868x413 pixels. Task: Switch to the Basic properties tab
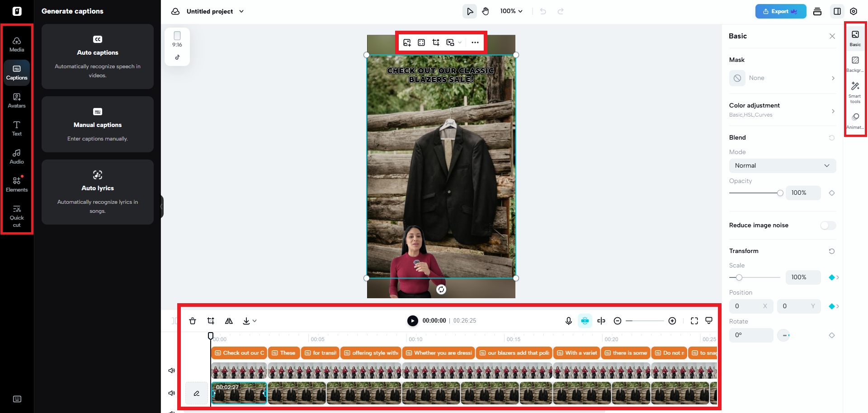[x=855, y=38]
